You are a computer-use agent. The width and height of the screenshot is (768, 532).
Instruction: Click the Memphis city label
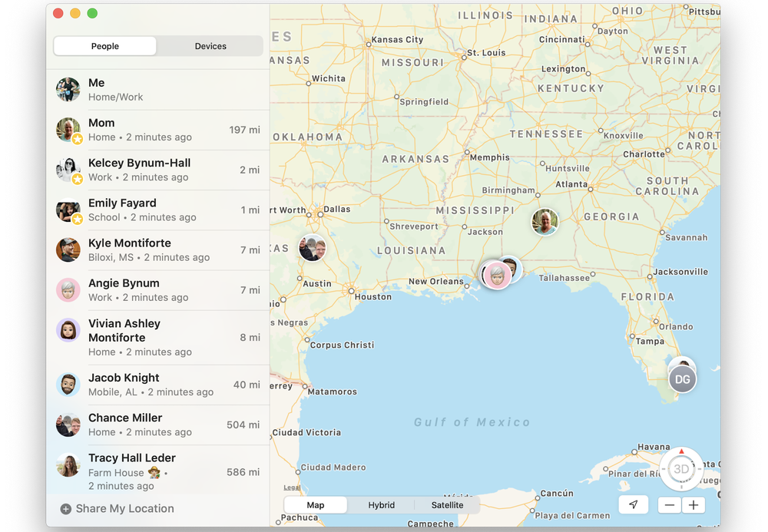[490, 157]
